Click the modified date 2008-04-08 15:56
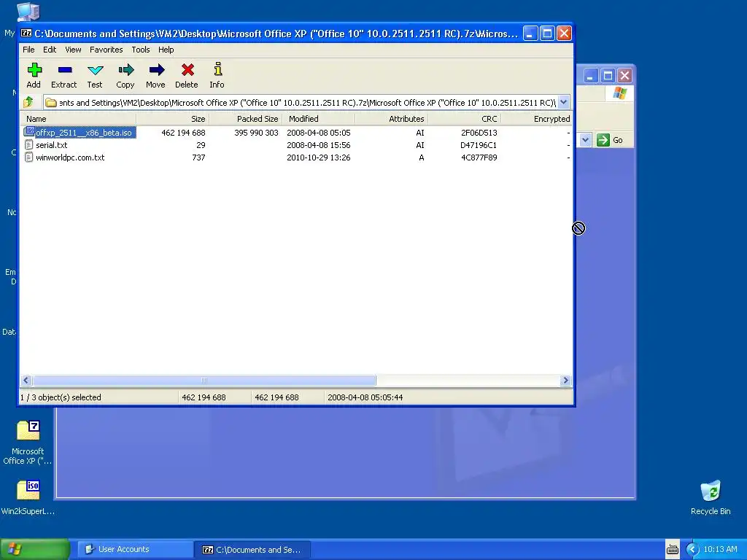 (318, 145)
